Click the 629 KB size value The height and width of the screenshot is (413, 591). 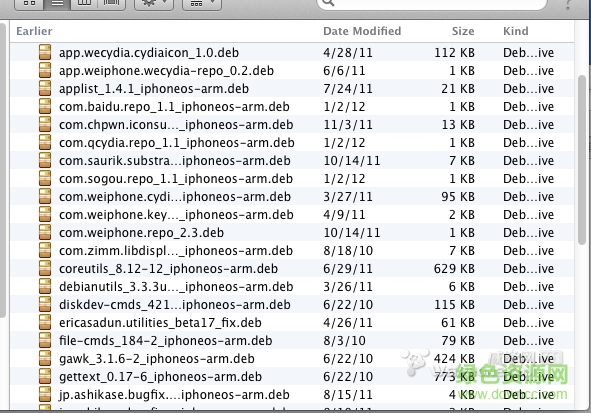pyautogui.click(x=454, y=269)
